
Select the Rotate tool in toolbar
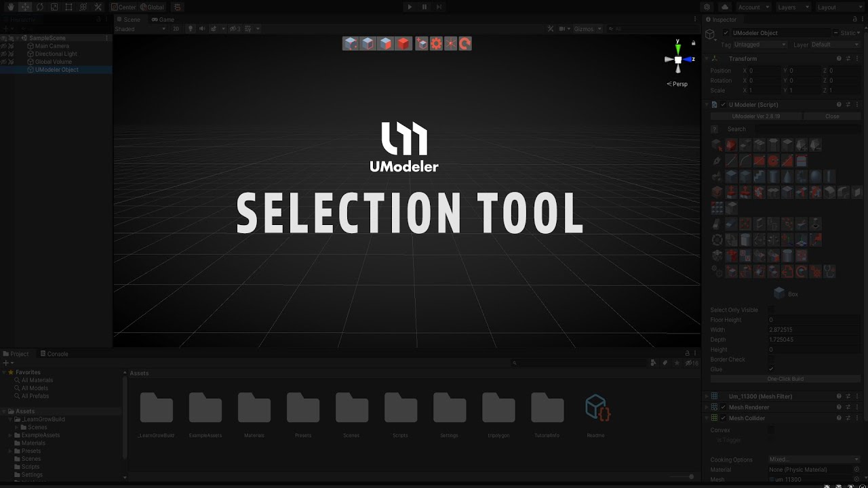pyautogui.click(x=39, y=7)
